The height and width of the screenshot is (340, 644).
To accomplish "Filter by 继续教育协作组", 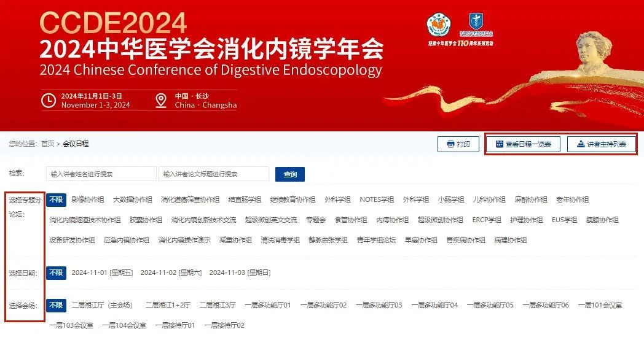I will coord(293,199).
